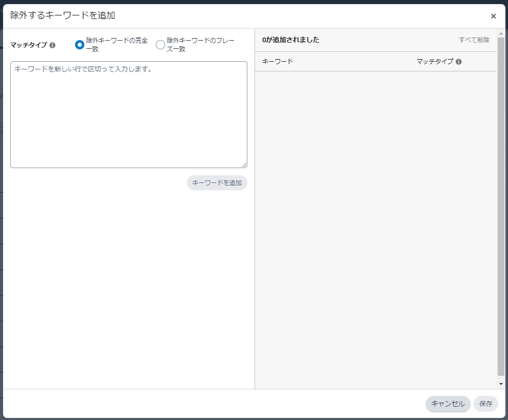Click the scrollbar down arrow

pyautogui.click(x=501, y=384)
